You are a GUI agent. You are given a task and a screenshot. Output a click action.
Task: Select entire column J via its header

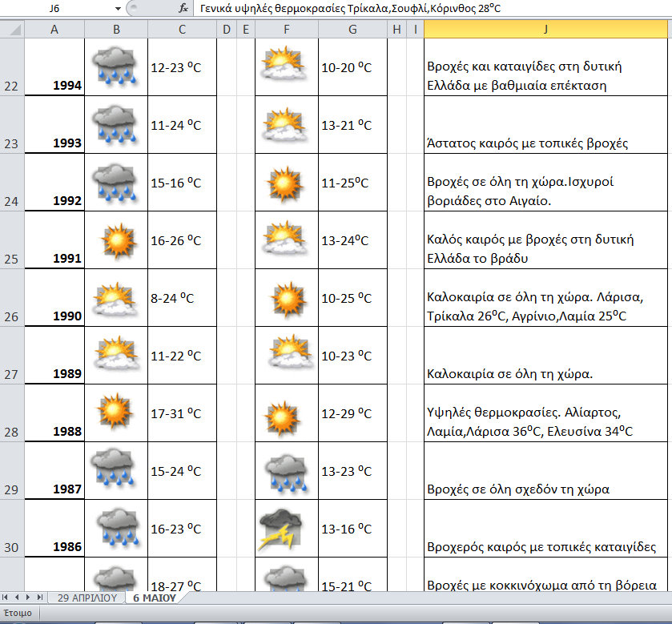coord(547,30)
